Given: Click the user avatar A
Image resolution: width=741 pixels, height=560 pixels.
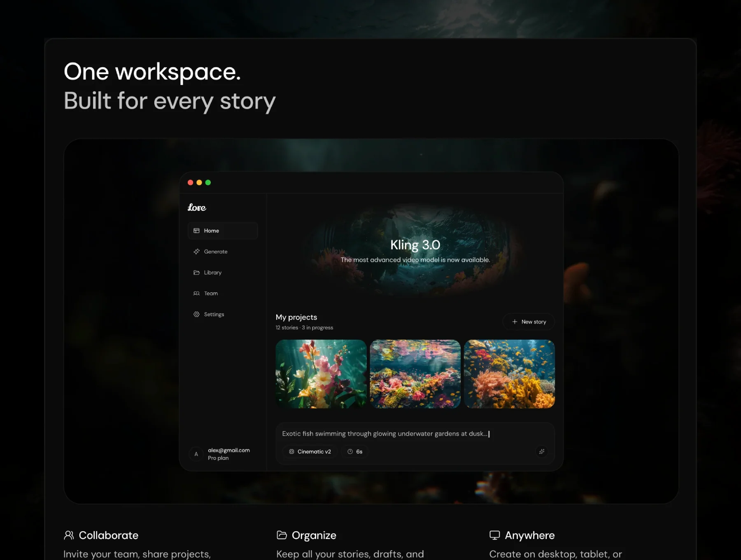Looking at the screenshot, I should pos(196,454).
